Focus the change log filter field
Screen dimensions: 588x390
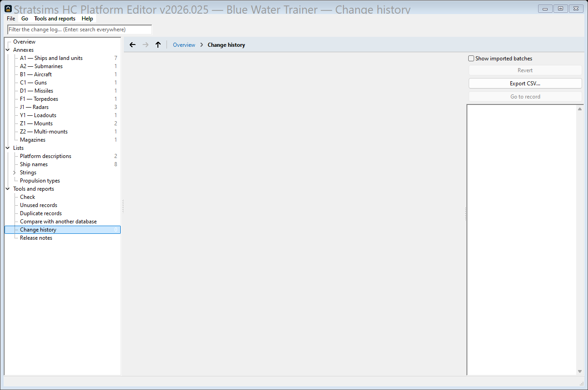[x=80, y=30]
